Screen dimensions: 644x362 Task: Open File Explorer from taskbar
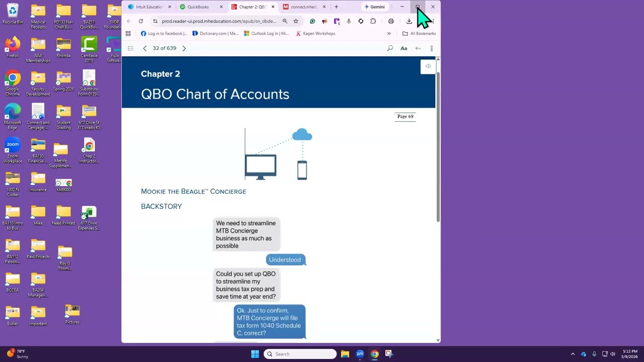click(345, 354)
